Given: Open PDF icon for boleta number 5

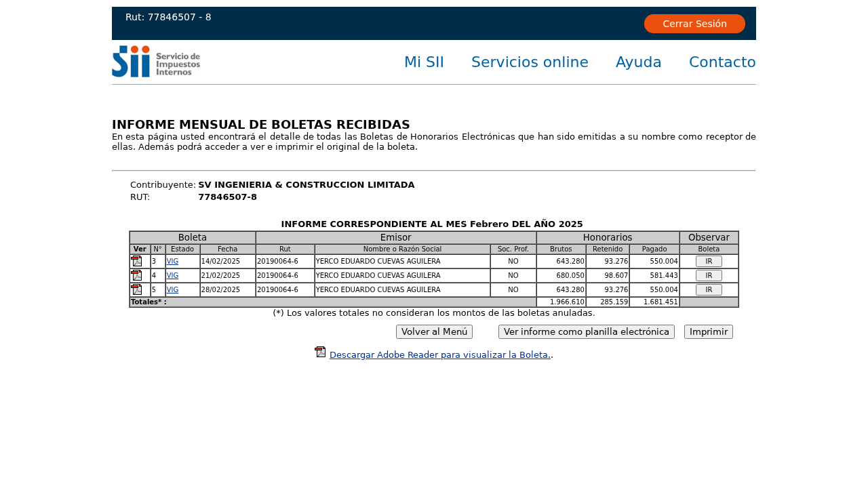Looking at the screenshot, I should click(x=136, y=289).
